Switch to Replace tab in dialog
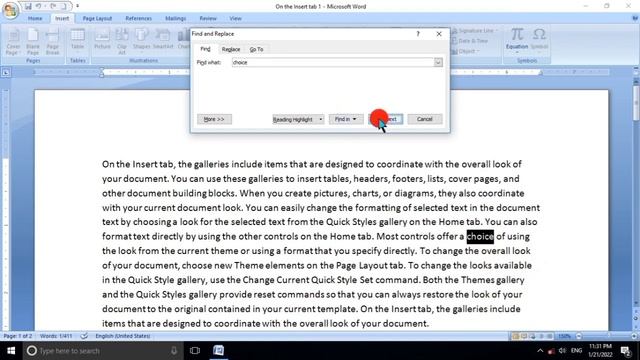 [x=231, y=49]
